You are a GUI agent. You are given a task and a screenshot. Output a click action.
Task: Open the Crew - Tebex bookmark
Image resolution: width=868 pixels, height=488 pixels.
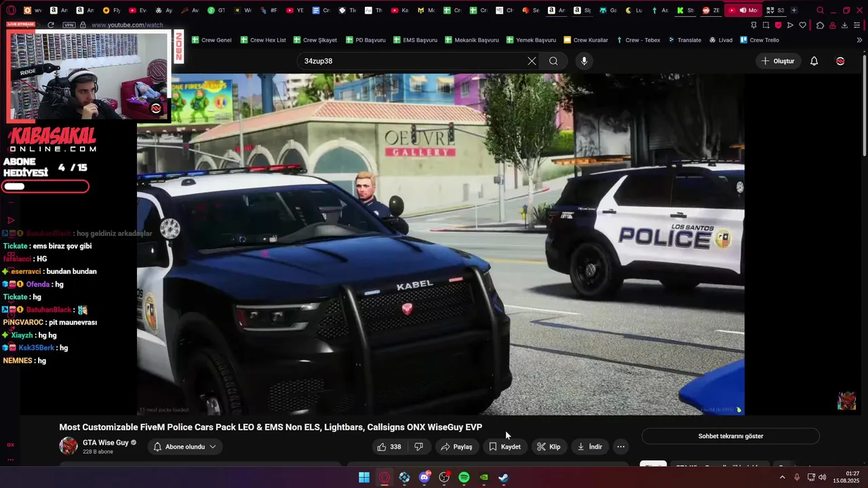tap(637, 40)
